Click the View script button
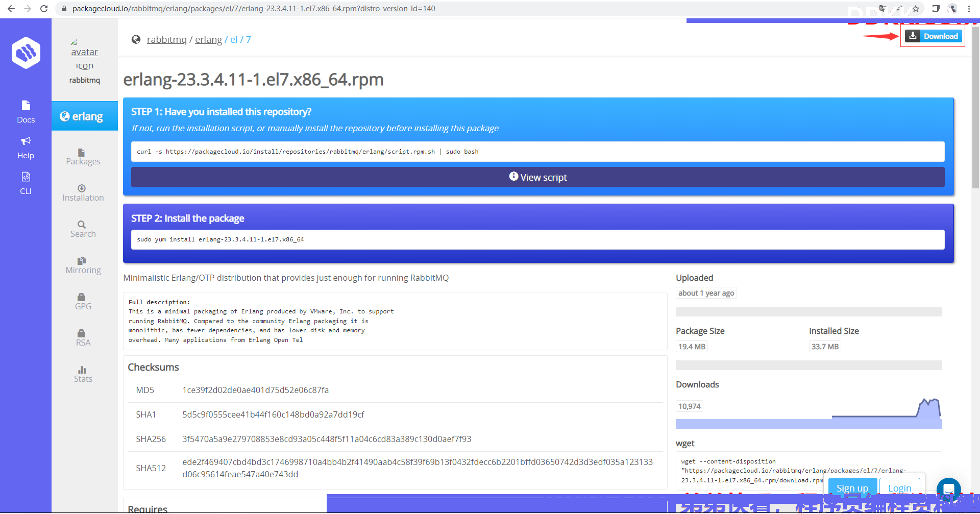Viewport: 980px width, 514px height. point(537,177)
